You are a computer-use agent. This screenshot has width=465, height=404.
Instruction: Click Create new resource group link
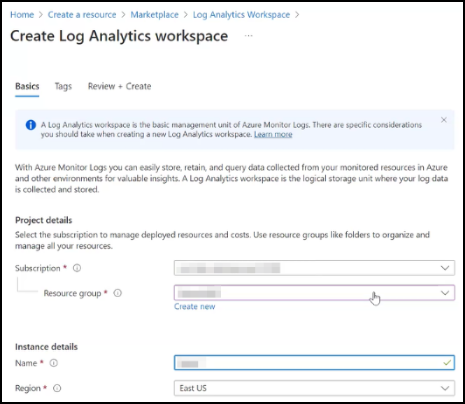tap(195, 307)
